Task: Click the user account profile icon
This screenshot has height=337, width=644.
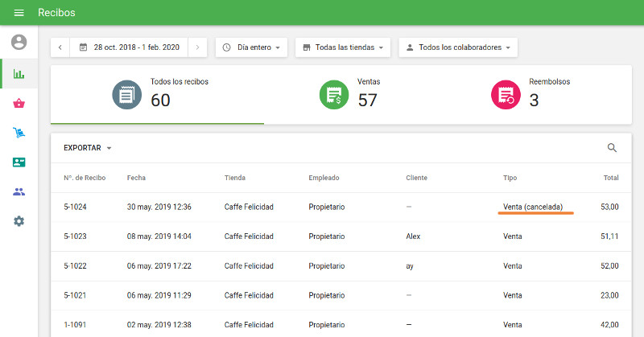Action: click(x=19, y=43)
